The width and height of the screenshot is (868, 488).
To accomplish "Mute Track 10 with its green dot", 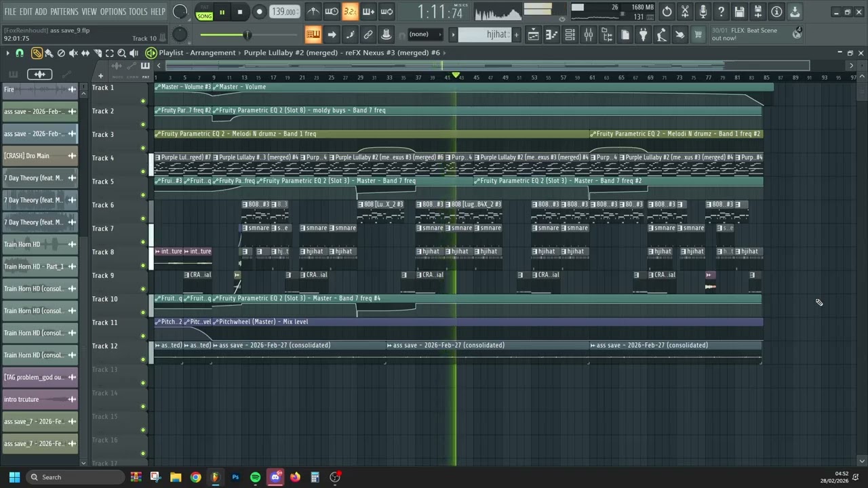I will click(x=143, y=312).
